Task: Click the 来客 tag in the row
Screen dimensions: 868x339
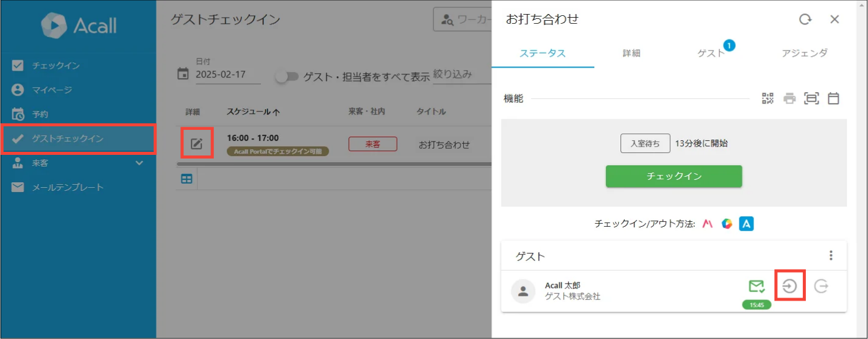Action: (x=372, y=144)
